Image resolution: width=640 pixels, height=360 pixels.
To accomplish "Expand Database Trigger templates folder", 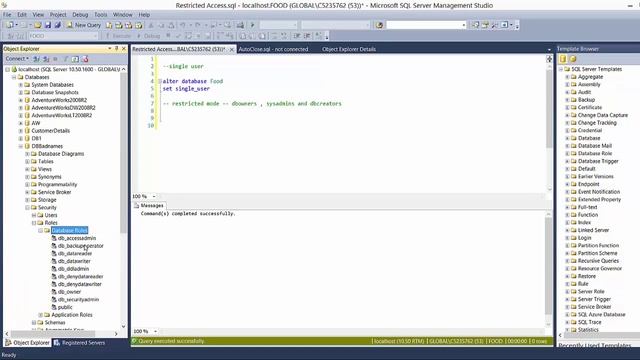I will coord(567,161).
